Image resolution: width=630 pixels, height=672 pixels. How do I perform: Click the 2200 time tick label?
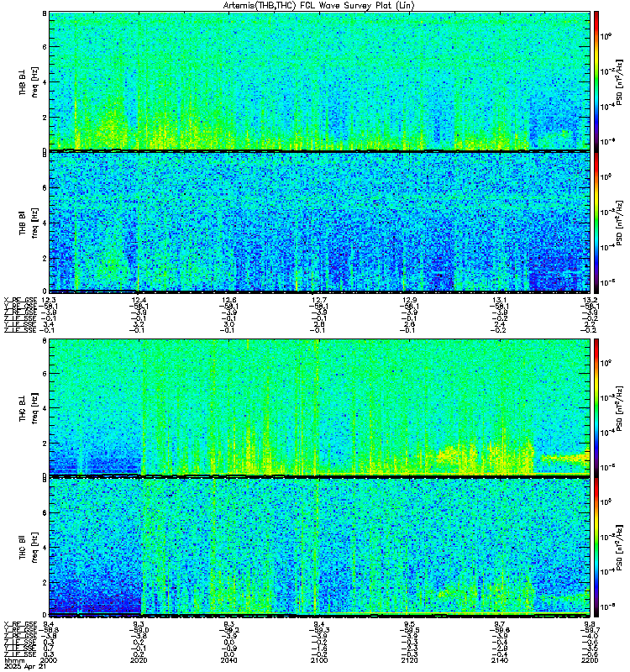coord(590,660)
